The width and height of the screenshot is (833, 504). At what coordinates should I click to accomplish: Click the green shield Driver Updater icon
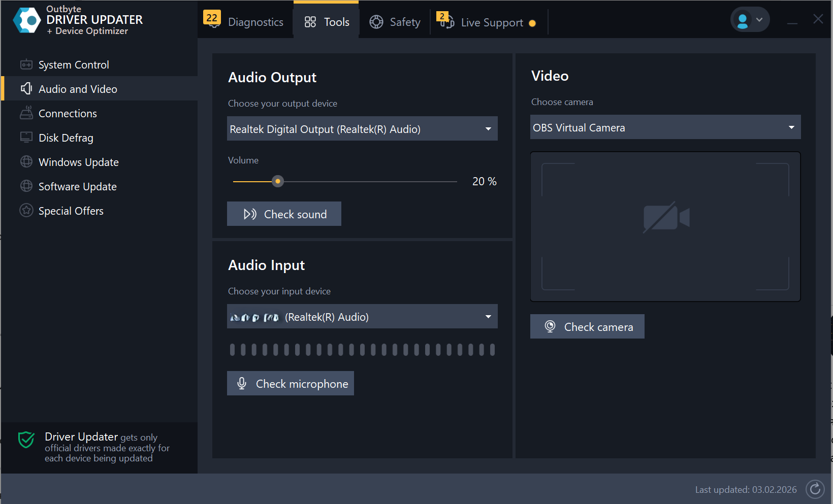click(26, 440)
